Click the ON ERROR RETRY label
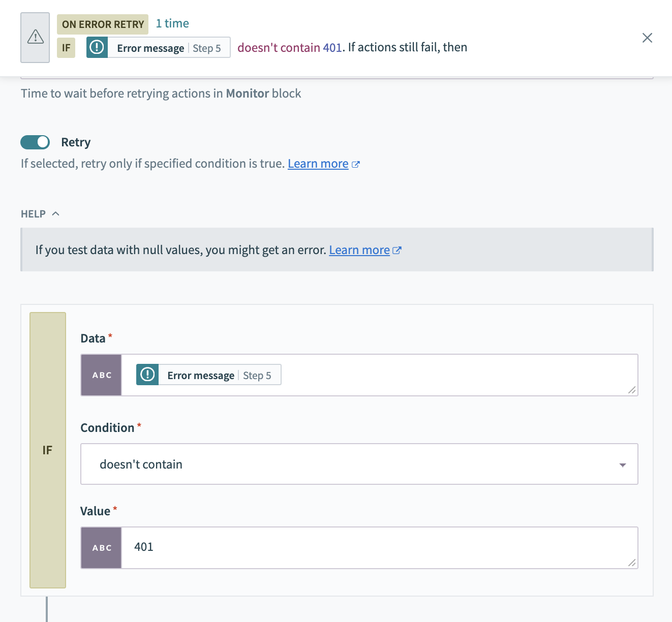 [103, 24]
